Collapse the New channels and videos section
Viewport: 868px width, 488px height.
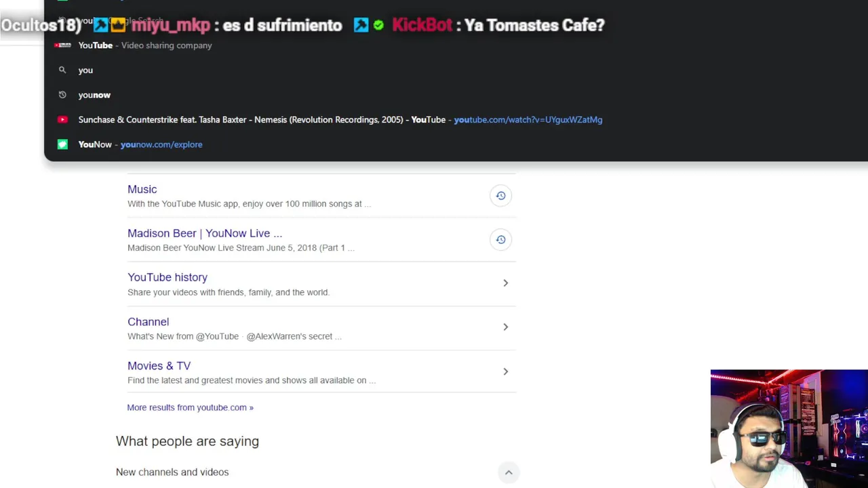pyautogui.click(x=509, y=472)
